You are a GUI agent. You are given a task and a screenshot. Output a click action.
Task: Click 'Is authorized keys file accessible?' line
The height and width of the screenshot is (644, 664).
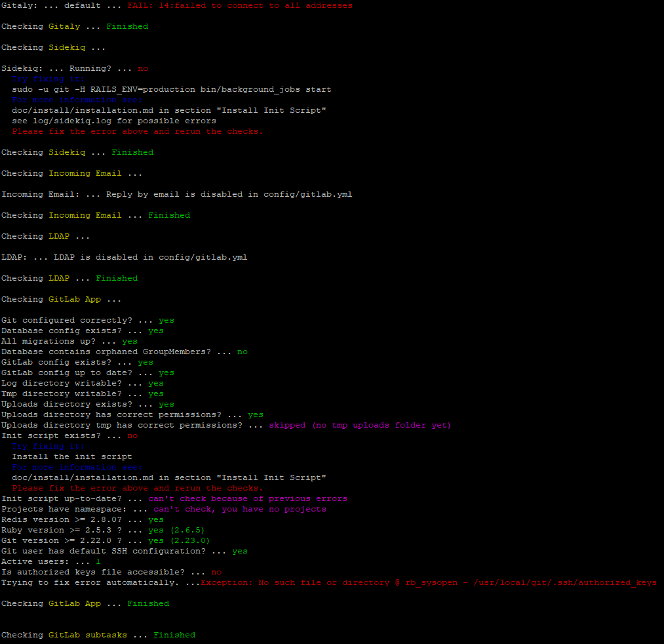pyautogui.click(x=111, y=573)
